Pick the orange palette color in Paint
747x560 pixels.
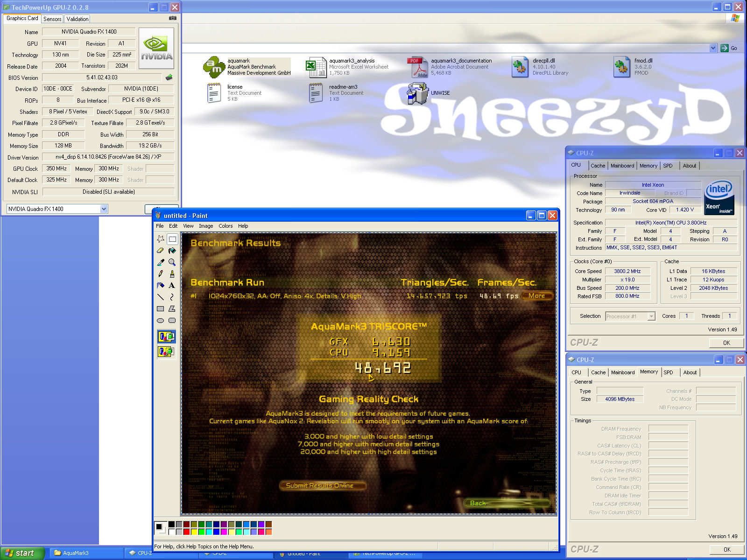coord(268,532)
